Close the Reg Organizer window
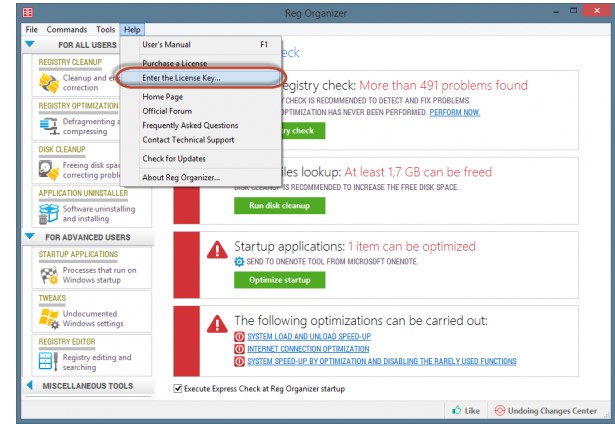Image resolution: width=615 pixels, height=424 pixels. coord(597,11)
